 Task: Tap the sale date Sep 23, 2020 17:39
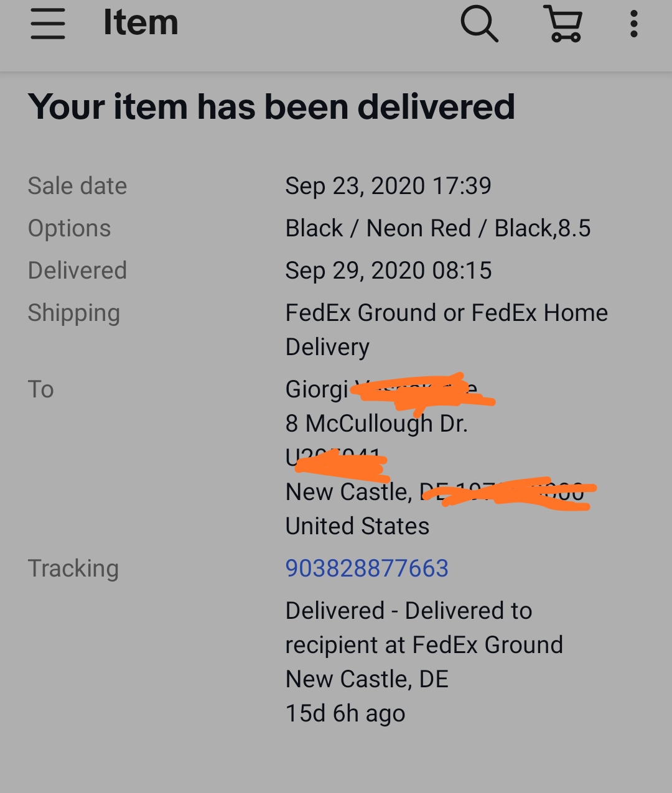pos(388,186)
